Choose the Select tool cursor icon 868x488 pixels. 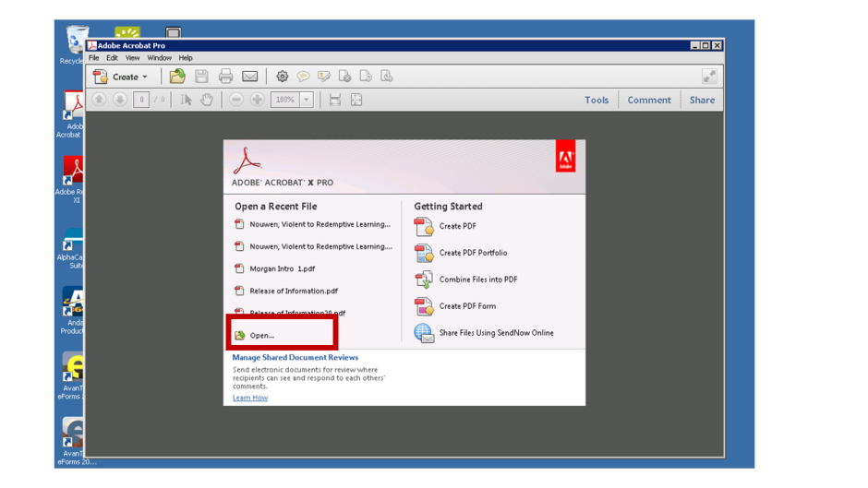(186, 100)
